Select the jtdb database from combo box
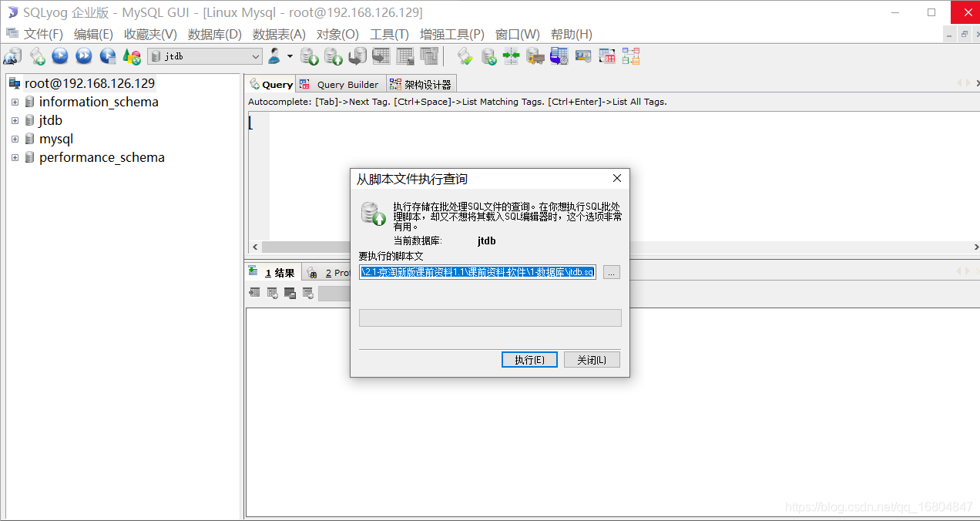Viewport: 980px width, 521px height. click(x=203, y=55)
